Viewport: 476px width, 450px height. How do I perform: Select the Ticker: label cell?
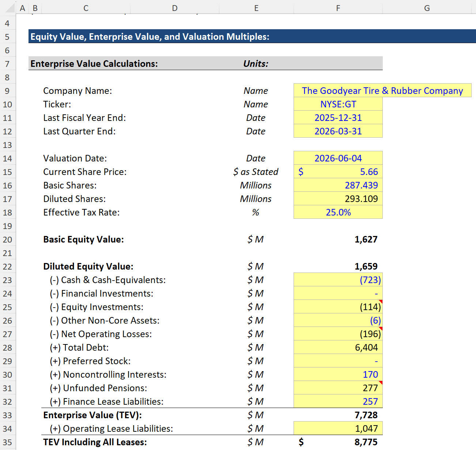pos(57,104)
